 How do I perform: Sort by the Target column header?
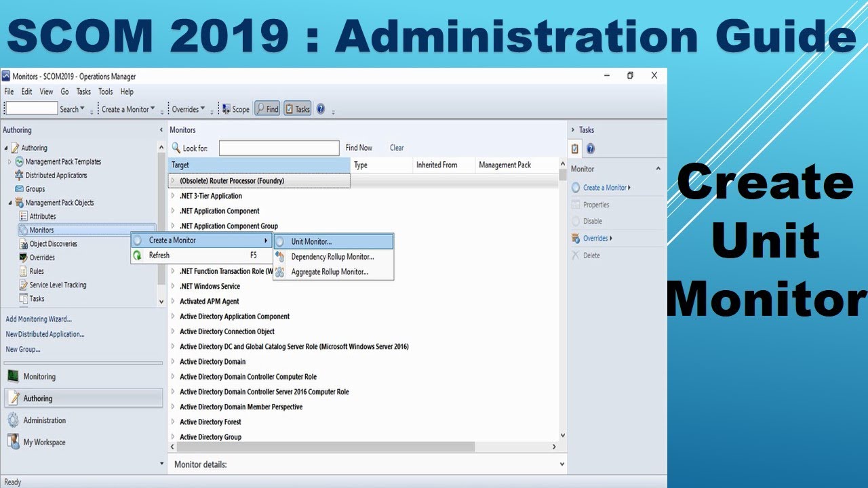259,165
